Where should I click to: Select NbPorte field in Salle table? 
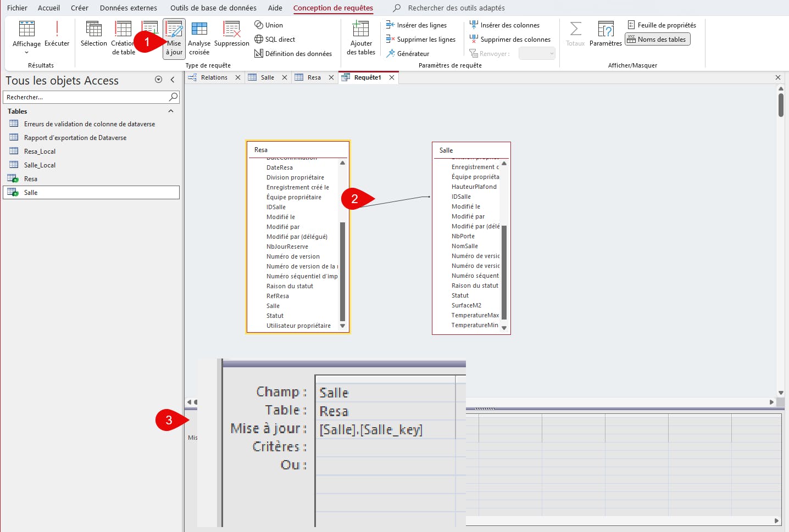coord(463,236)
